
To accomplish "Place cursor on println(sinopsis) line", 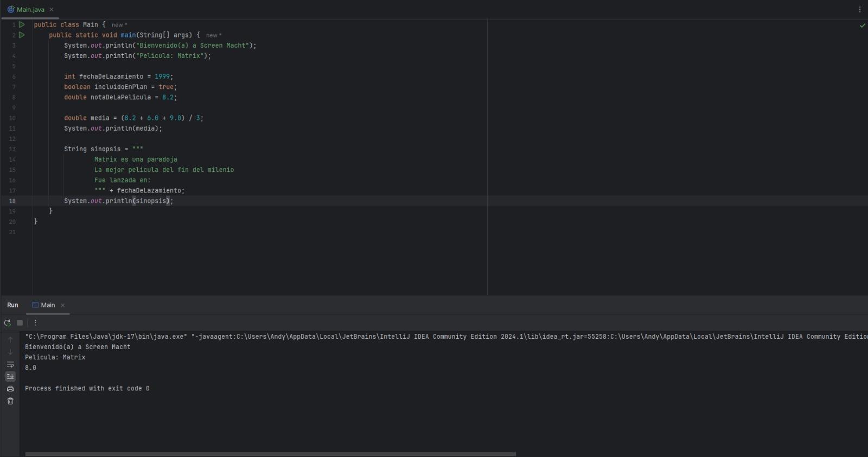I will 119,201.
